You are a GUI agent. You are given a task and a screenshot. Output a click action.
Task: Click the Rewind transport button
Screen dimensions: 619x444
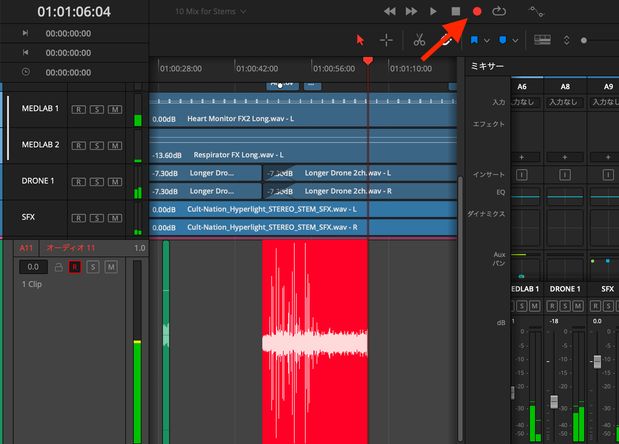click(389, 11)
